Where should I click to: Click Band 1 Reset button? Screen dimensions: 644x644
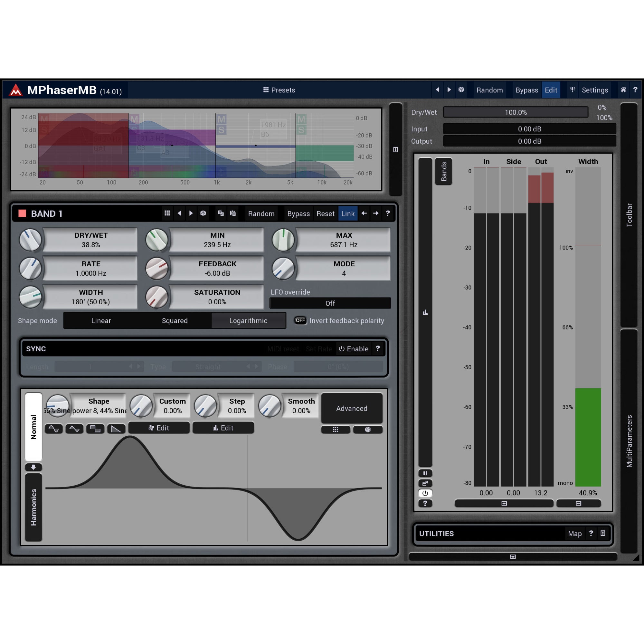click(x=325, y=214)
